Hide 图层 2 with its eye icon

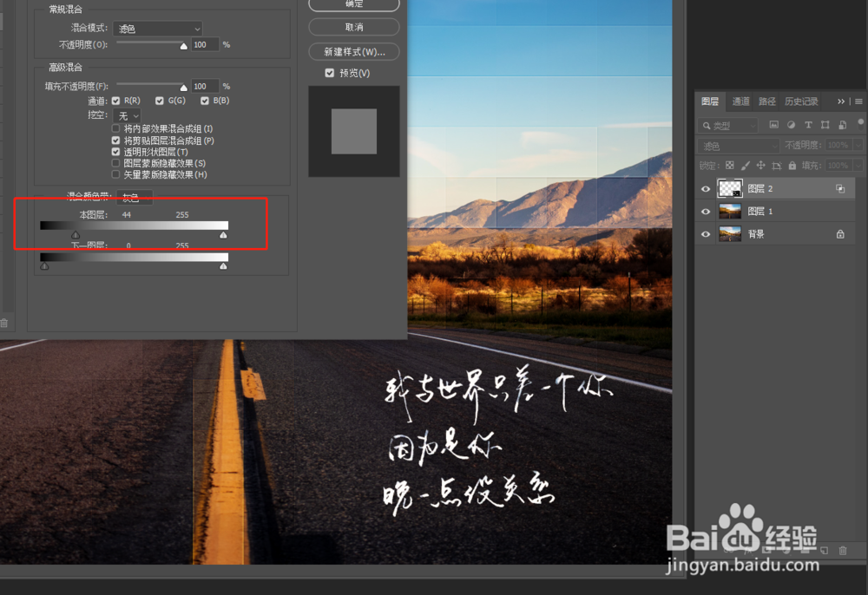tap(705, 188)
